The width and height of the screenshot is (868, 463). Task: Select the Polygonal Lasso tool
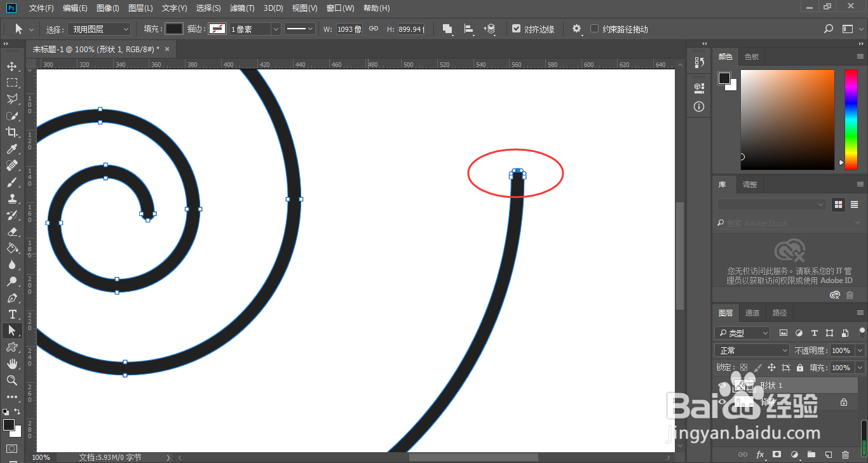pos(11,99)
